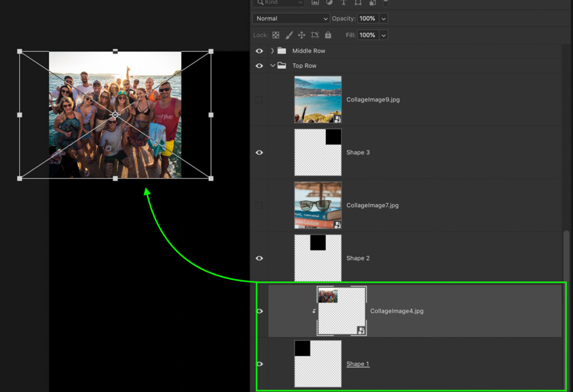
Task: Hide the Shape 1 layer
Action: (259, 364)
